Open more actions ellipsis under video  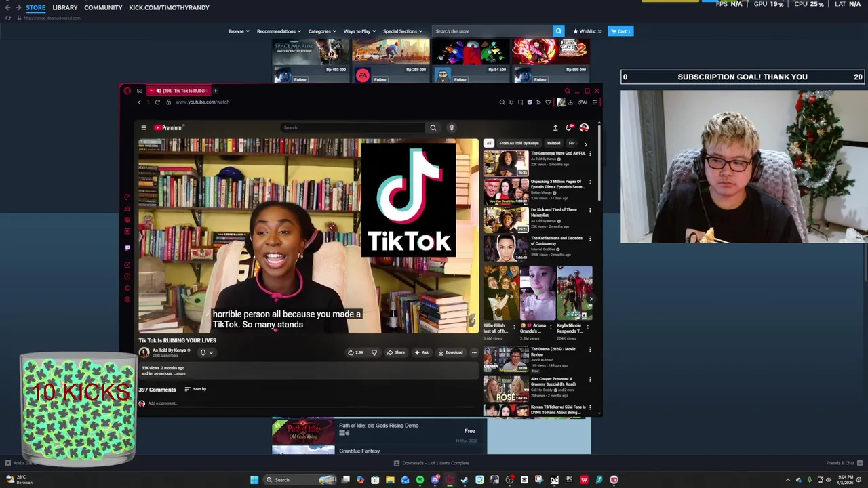[474, 352]
